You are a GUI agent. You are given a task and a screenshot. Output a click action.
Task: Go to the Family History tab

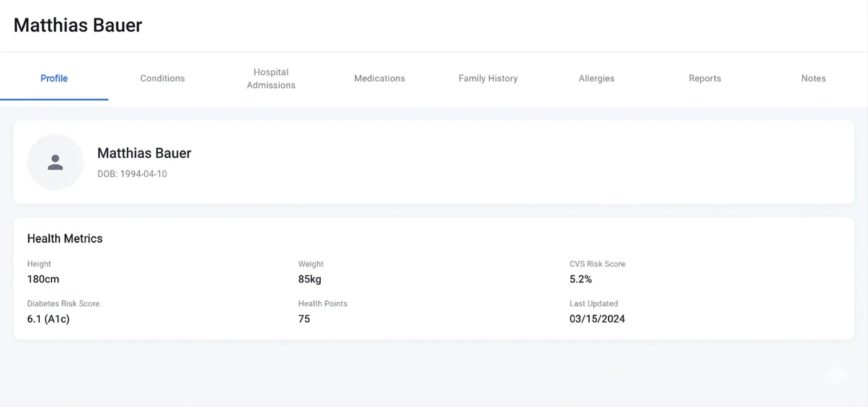(488, 78)
